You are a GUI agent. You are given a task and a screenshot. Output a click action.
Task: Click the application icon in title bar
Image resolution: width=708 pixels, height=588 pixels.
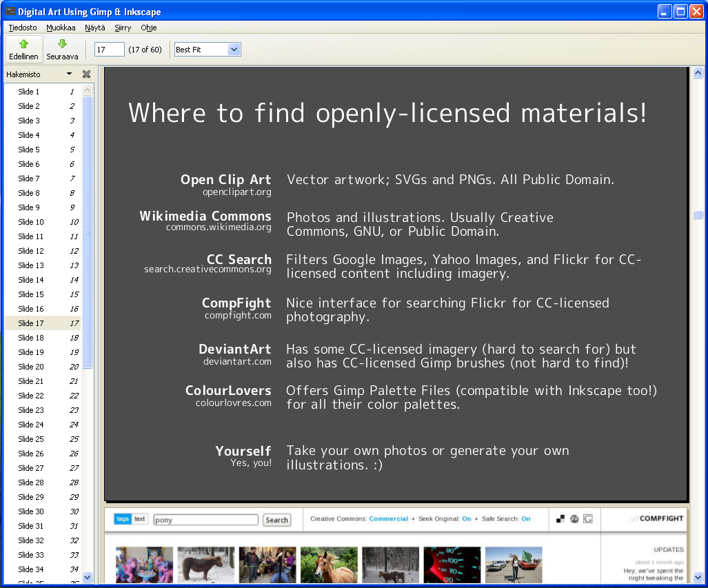coord(10,11)
